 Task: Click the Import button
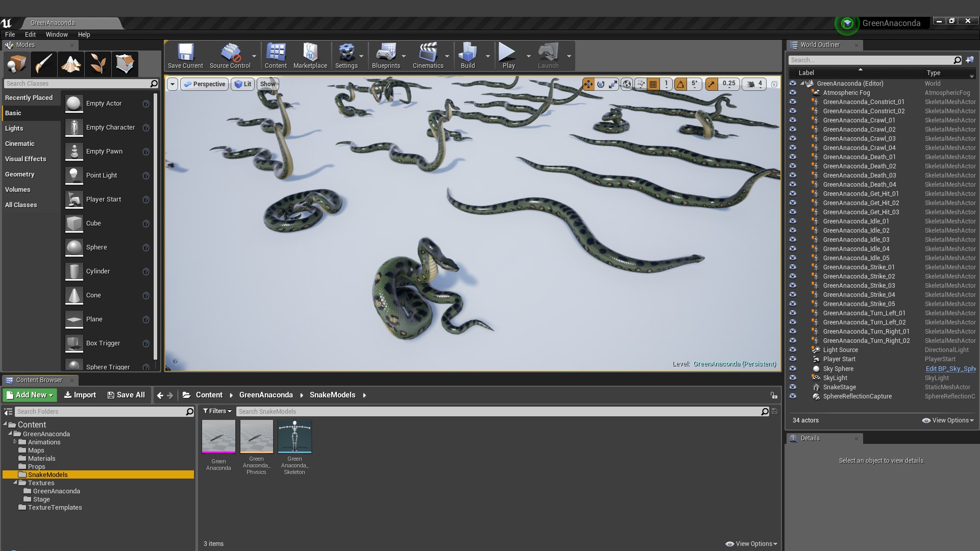coord(80,395)
